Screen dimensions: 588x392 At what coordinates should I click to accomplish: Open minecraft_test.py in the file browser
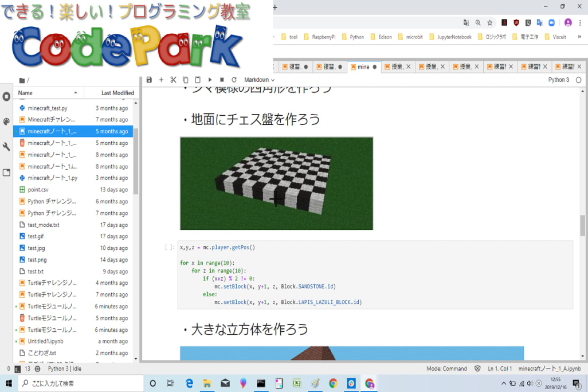click(x=47, y=108)
